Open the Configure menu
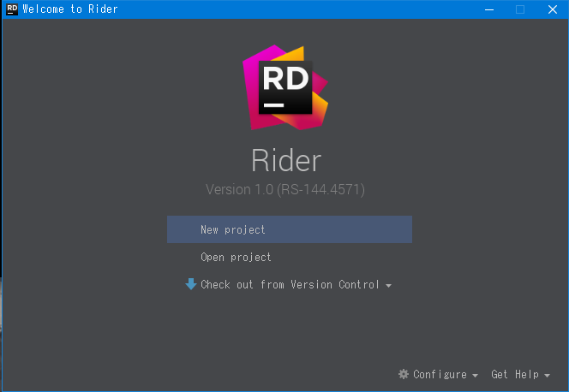 pyautogui.click(x=440, y=374)
